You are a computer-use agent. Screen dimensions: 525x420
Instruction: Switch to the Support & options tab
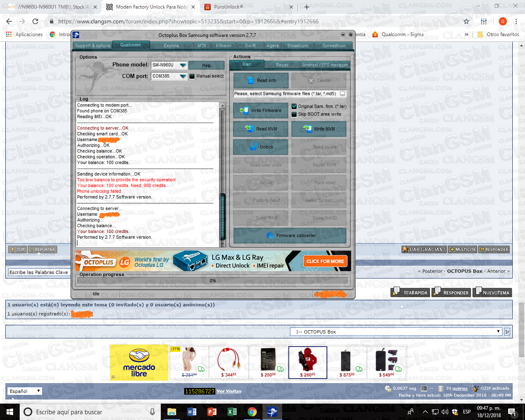(x=93, y=46)
